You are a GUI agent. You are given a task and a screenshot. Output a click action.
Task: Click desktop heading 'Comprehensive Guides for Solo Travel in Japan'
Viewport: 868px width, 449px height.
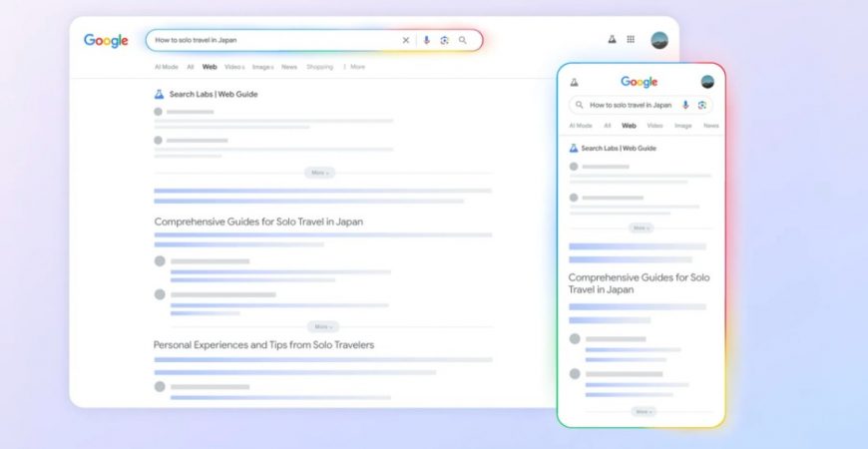tap(258, 222)
